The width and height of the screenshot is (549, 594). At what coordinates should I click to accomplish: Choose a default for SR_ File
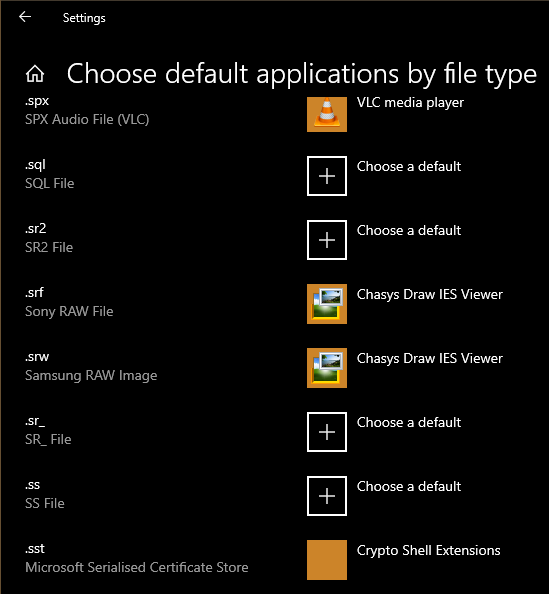[409, 422]
